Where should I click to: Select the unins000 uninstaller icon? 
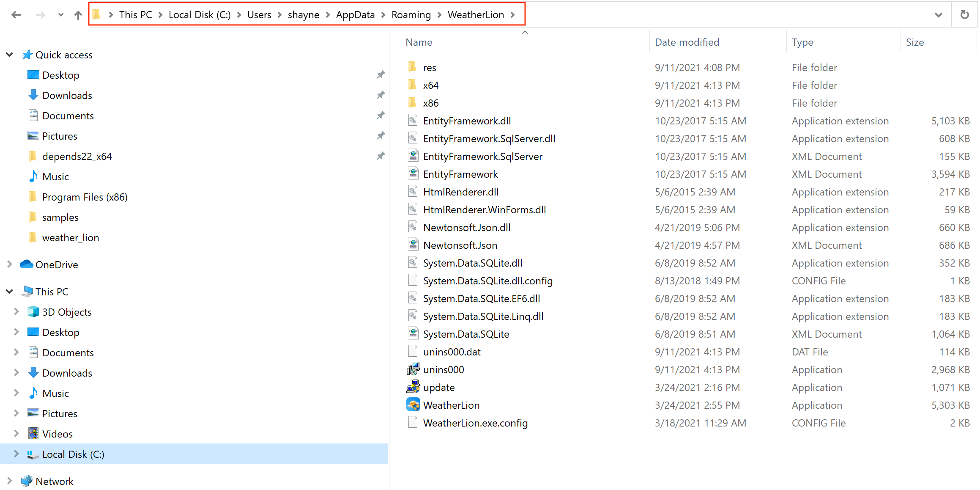413,369
